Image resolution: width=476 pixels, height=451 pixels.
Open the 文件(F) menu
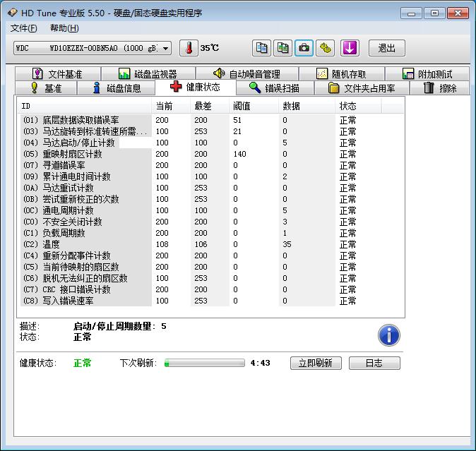coord(24,28)
